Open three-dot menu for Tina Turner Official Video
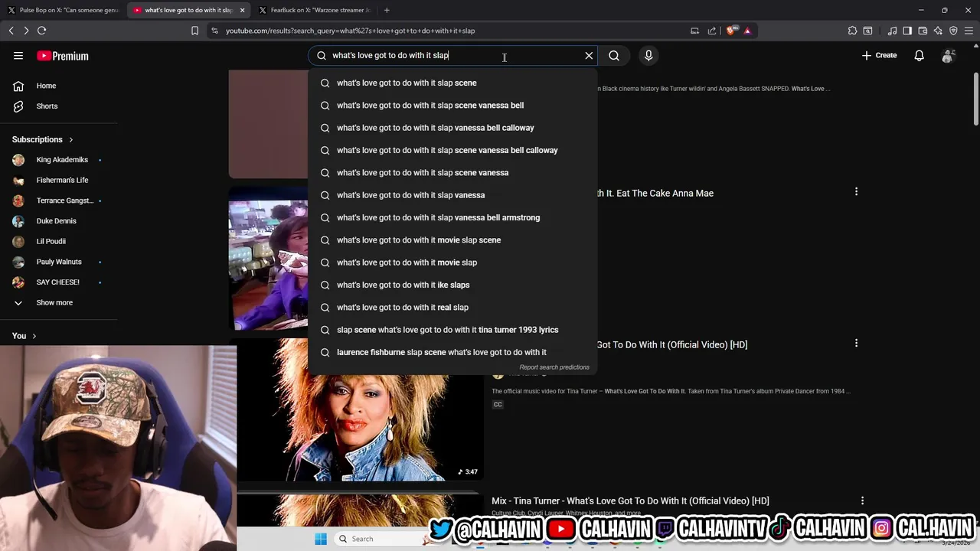Screen dimensions: 980x551 pos(856,343)
